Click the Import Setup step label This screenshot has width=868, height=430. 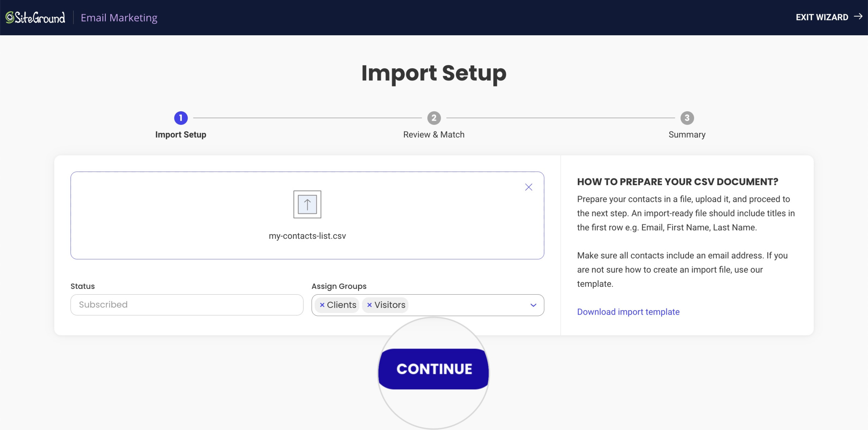click(x=181, y=135)
